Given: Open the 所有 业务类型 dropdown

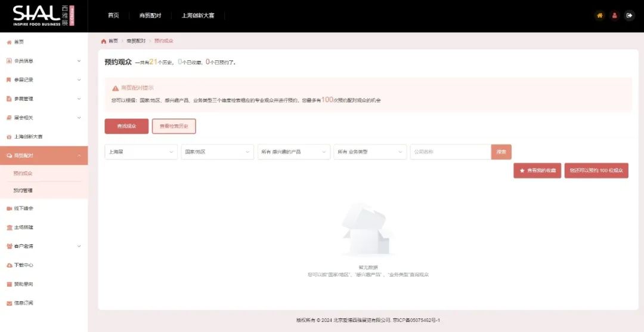Looking at the screenshot, I should tap(370, 152).
